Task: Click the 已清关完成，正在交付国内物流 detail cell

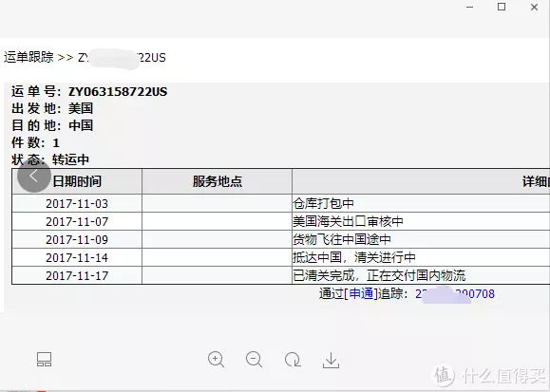Action: click(x=421, y=275)
